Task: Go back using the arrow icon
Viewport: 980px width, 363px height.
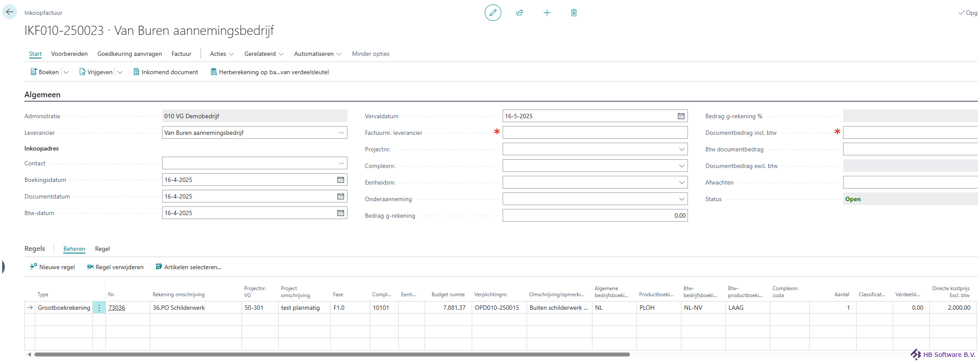Action: coord(10,12)
